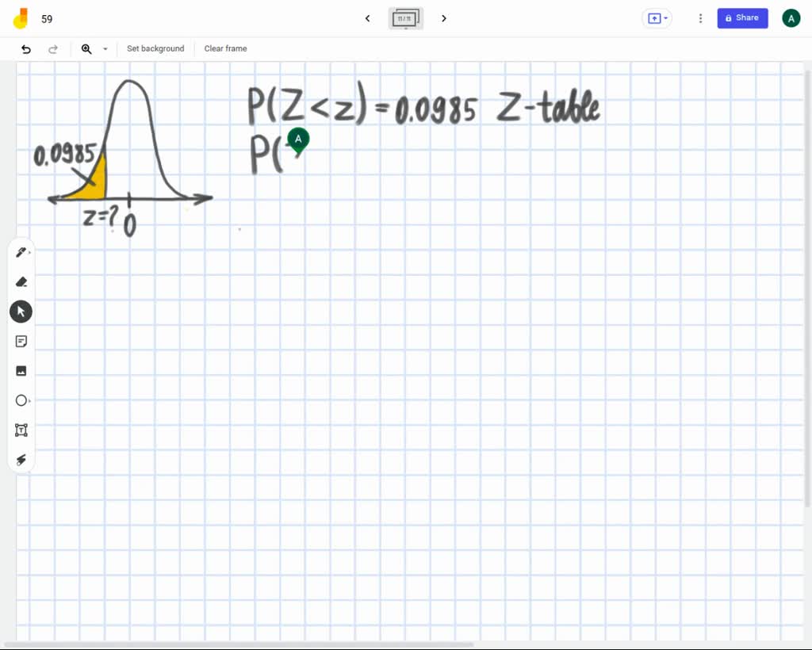Add a sticky note
Screen dimensions: 812x650
tap(21, 341)
